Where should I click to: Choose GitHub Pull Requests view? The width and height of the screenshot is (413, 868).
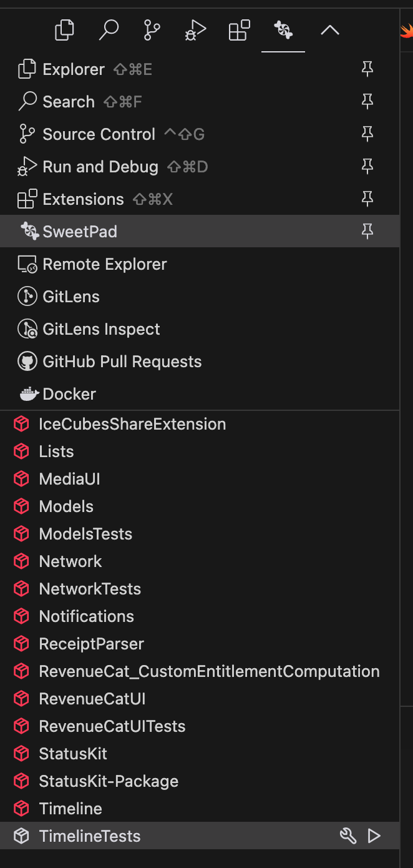coord(122,362)
